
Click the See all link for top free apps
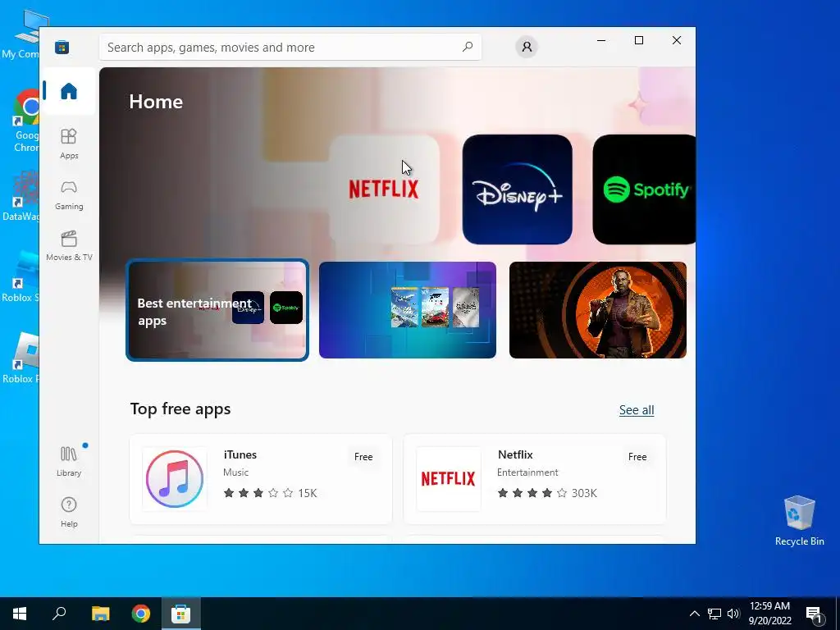[x=637, y=410]
